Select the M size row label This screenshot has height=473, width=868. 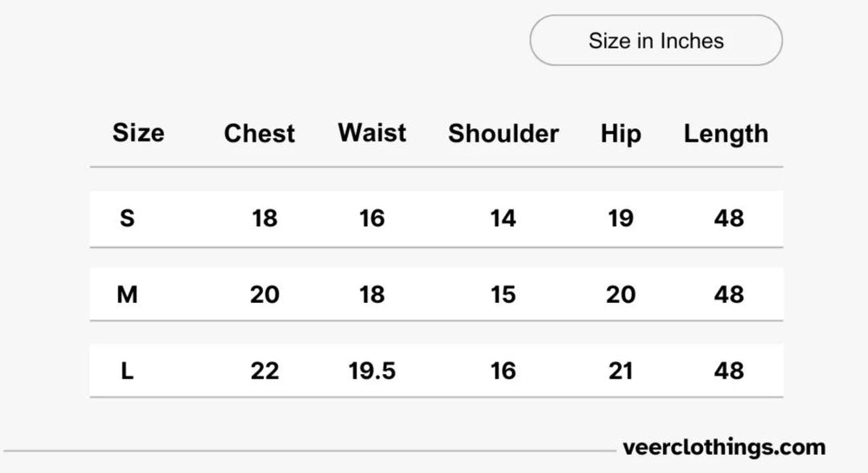128,295
